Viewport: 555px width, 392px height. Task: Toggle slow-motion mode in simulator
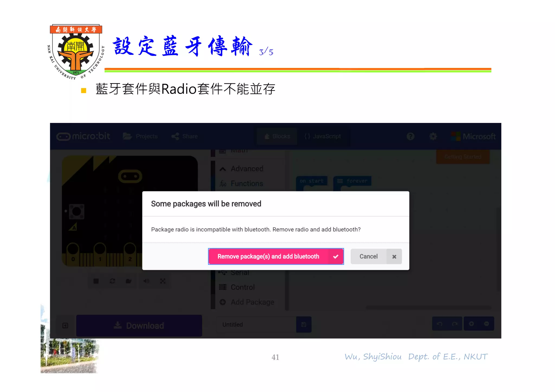(x=129, y=281)
